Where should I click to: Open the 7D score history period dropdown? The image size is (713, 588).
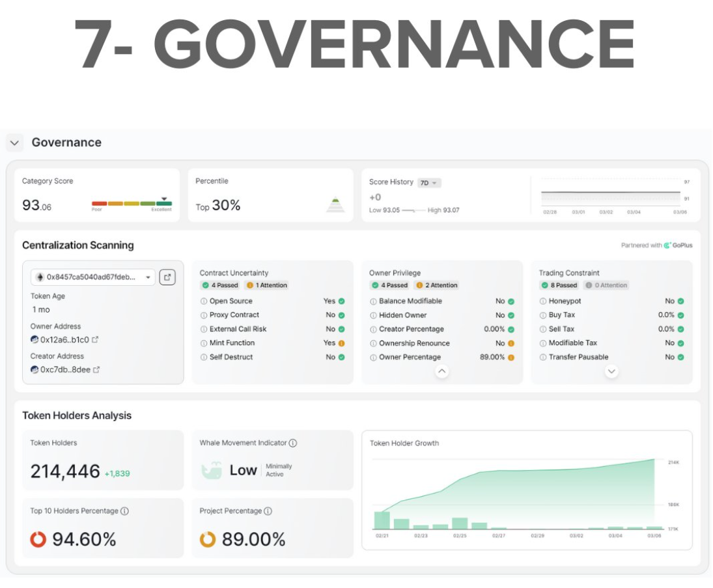point(428,183)
